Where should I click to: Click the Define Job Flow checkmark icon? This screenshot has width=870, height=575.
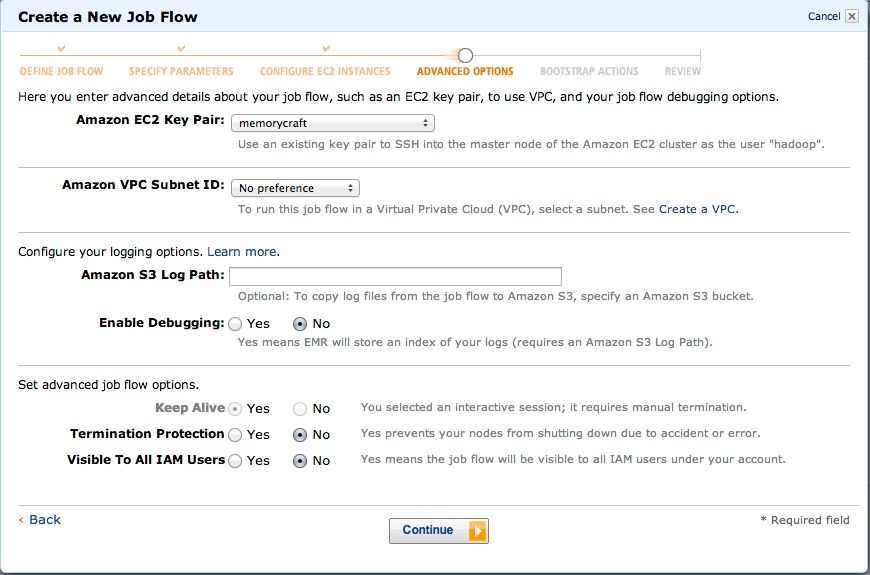click(x=62, y=48)
